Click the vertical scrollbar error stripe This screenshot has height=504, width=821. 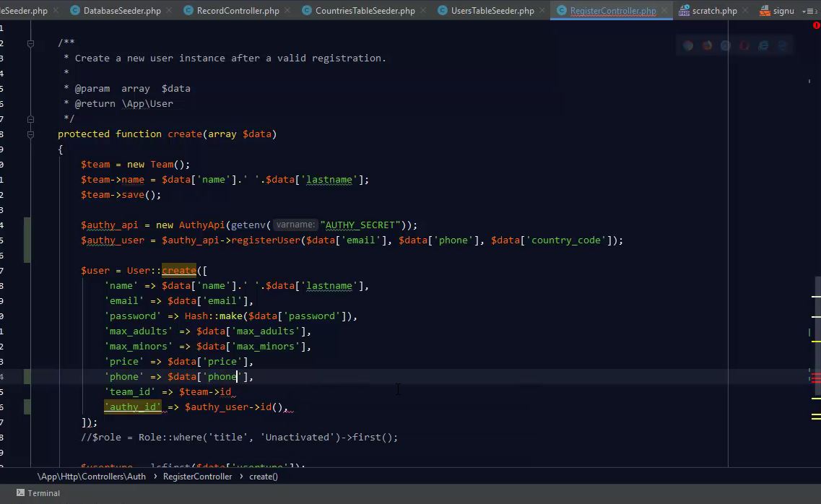point(816,378)
